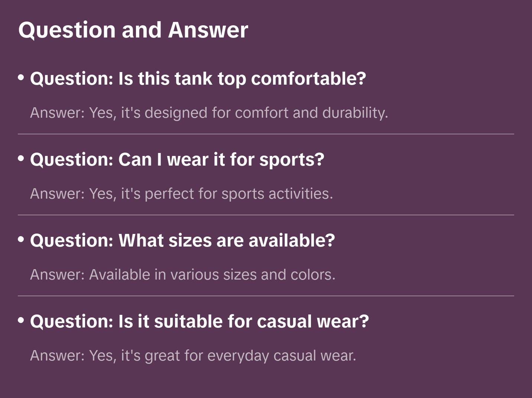
Task: Click answer "great for everyday casual wear"
Action: pyautogui.click(x=193, y=356)
